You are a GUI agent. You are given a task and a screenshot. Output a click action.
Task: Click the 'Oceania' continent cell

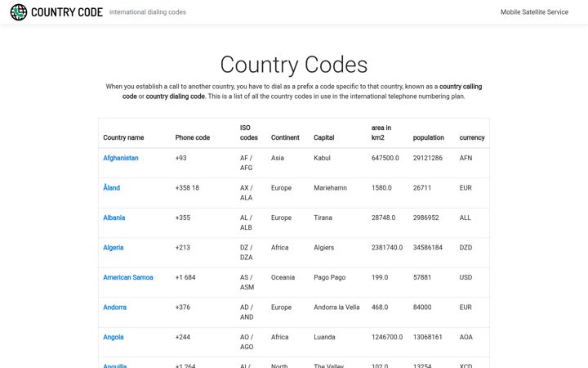pyautogui.click(x=283, y=277)
